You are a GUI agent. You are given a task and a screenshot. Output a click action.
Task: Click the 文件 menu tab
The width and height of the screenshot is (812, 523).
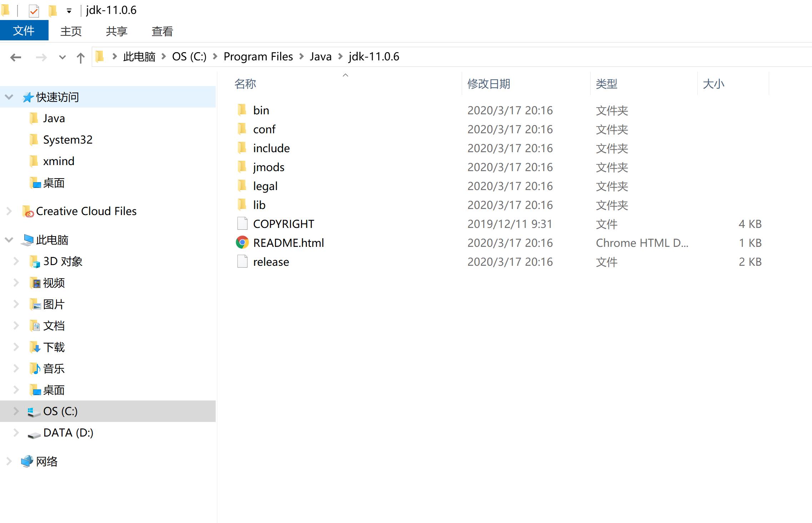point(24,30)
